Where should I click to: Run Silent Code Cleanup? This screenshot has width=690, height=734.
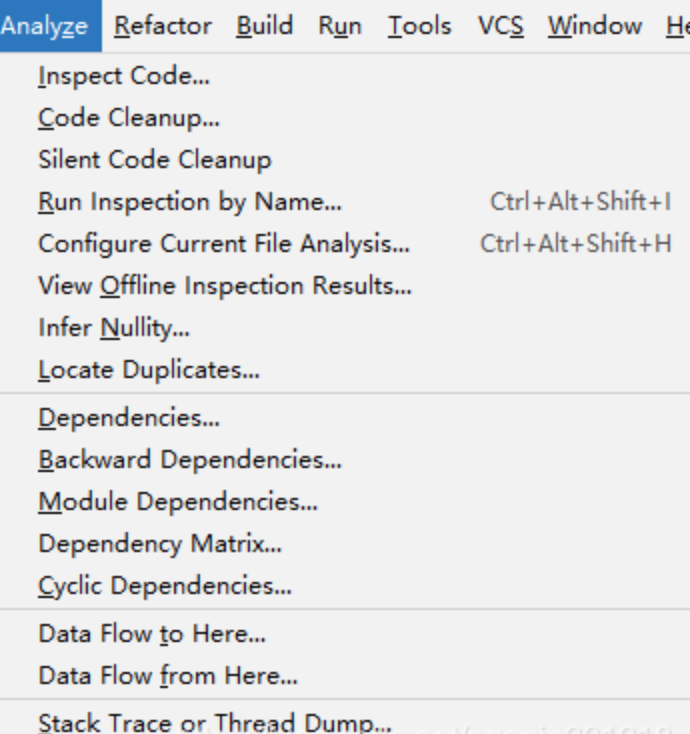click(x=155, y=160)
